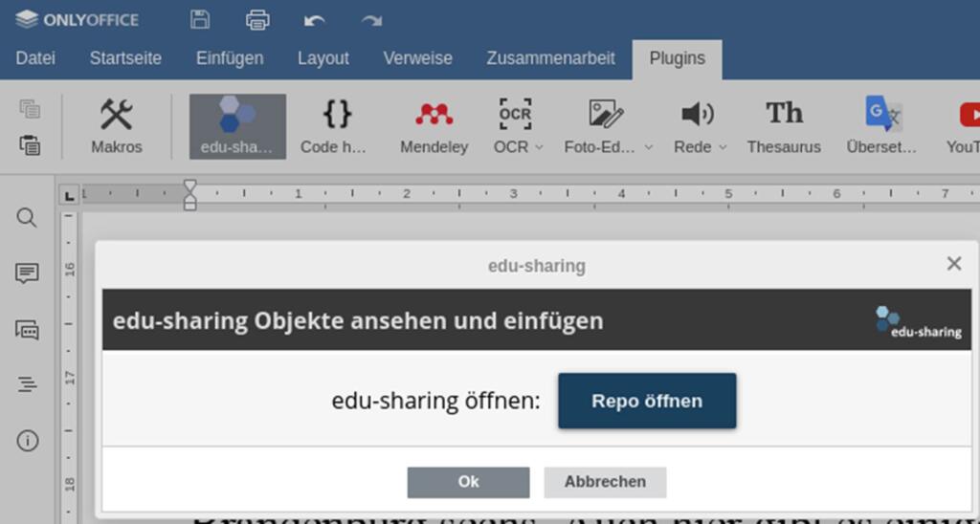The width and height of the screenshot is (980, 524).
Task: Select the edu-sharing plugin button
Action: pos(237,127)
